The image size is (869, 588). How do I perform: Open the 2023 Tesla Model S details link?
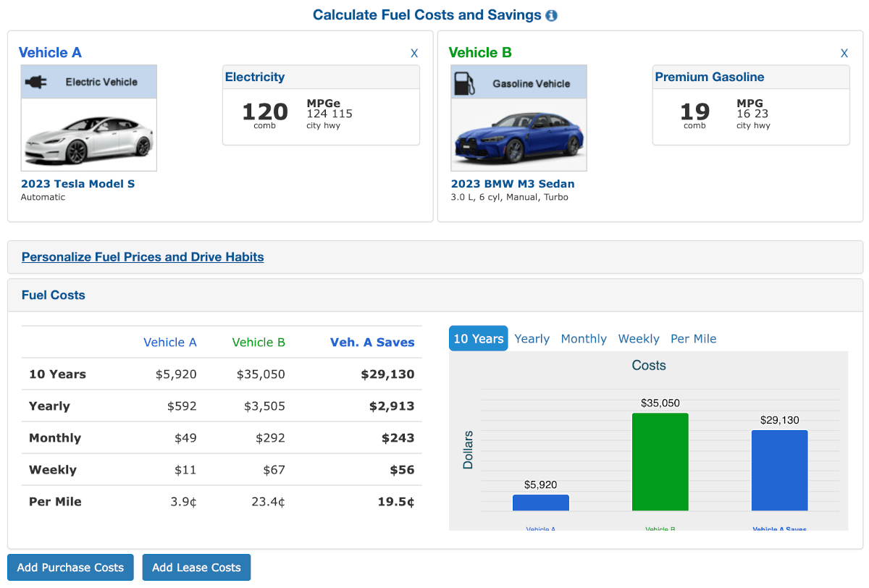[77, 183]
